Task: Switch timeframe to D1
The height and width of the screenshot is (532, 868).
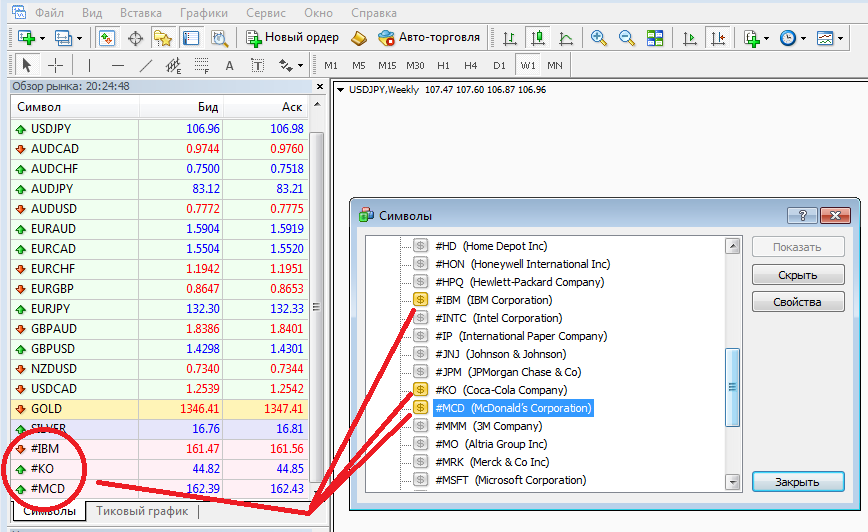Action: 499,65
